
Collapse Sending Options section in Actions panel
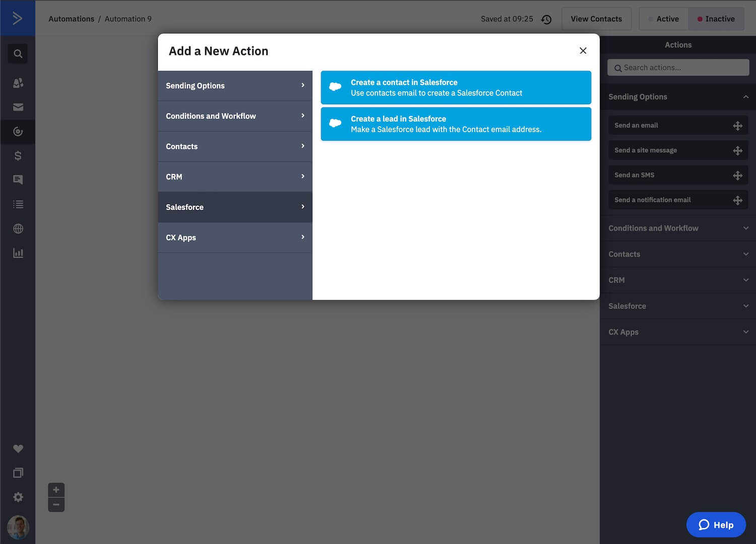(x=678, y=97)
